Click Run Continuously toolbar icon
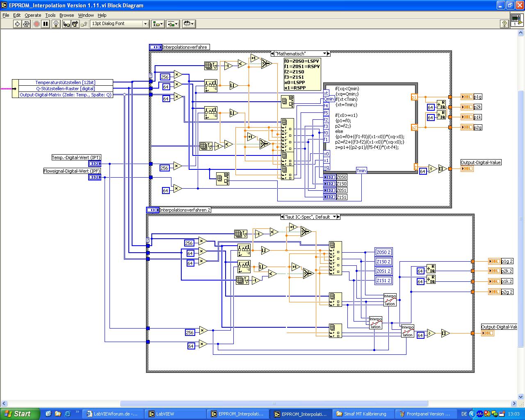 tap(26, 24)
